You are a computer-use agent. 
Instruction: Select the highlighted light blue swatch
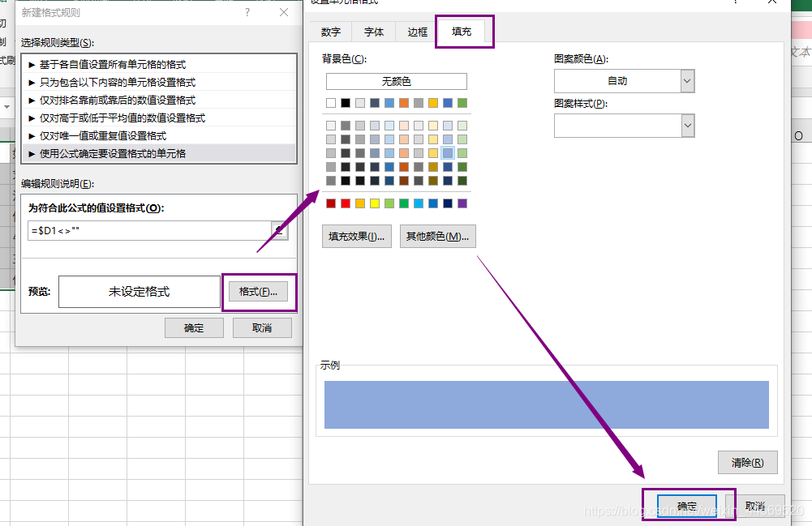pyautogui.click(x=448, y=153)
